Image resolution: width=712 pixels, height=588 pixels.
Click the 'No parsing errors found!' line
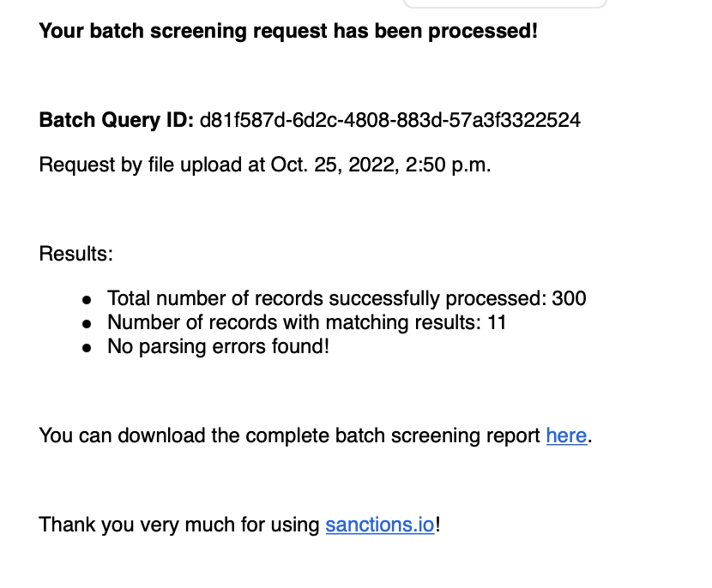pyautogui.click(x=218, y=346)
